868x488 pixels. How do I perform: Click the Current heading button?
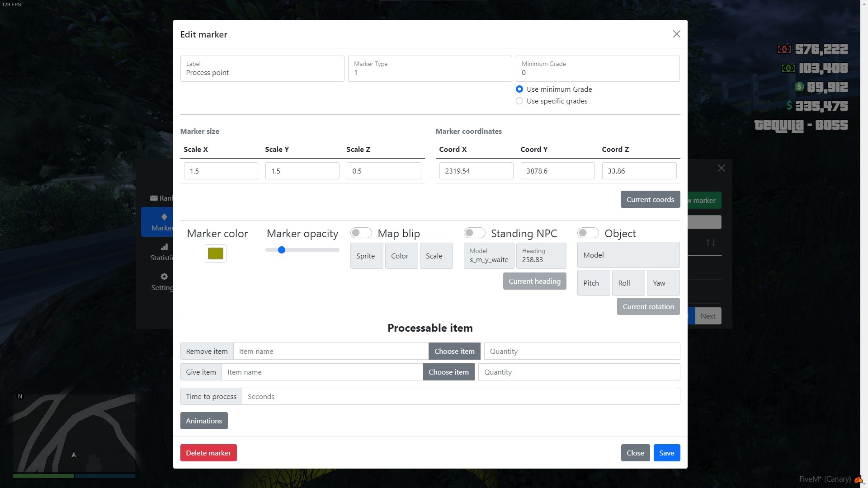533,281
